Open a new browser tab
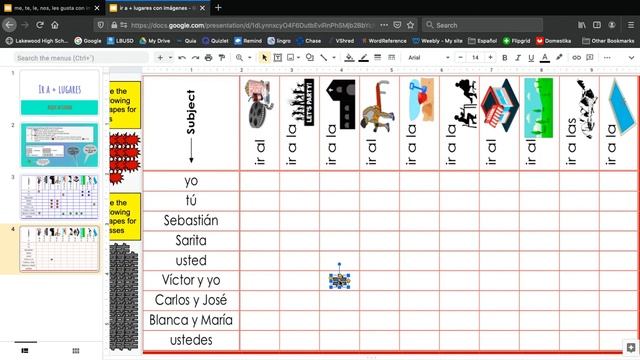Screen dimensions: 640x360 [x=218, y=7]
